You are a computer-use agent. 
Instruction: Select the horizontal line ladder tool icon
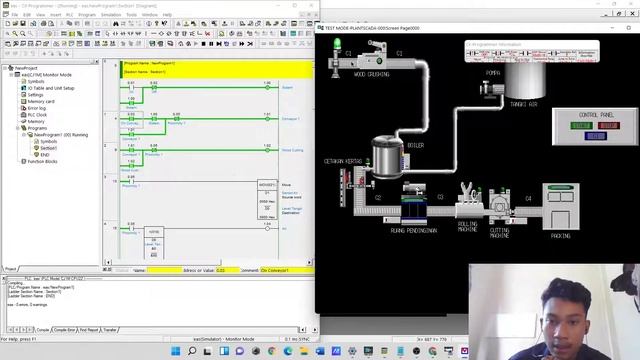(153, 33)
